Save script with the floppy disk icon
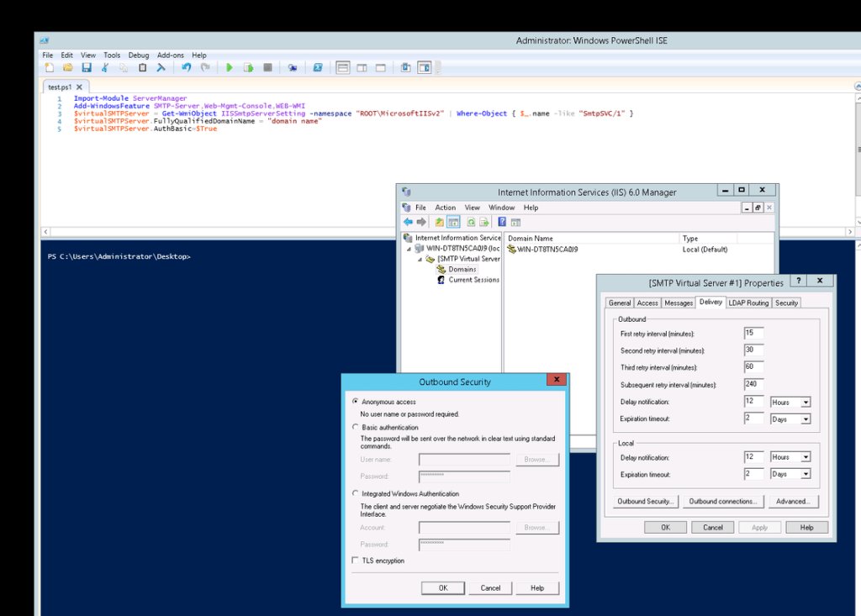This screenshot has width=861, height=616. pos(87,67)
